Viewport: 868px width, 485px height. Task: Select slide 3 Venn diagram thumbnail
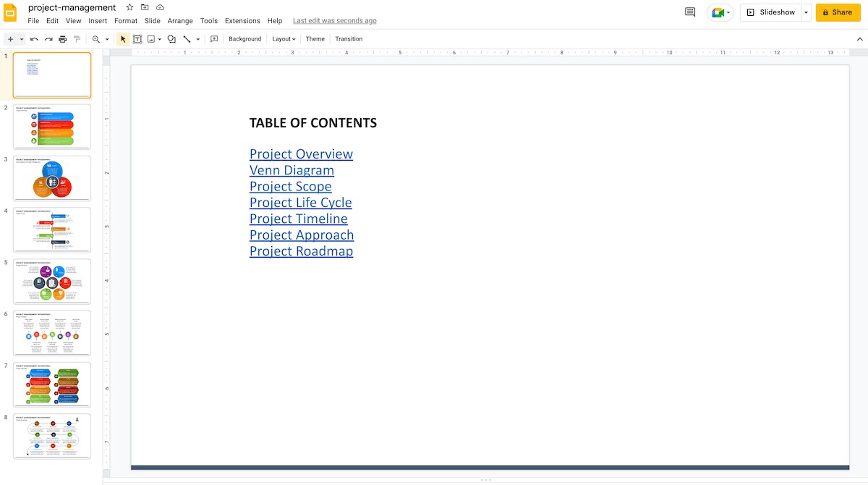tap(52, 178)
